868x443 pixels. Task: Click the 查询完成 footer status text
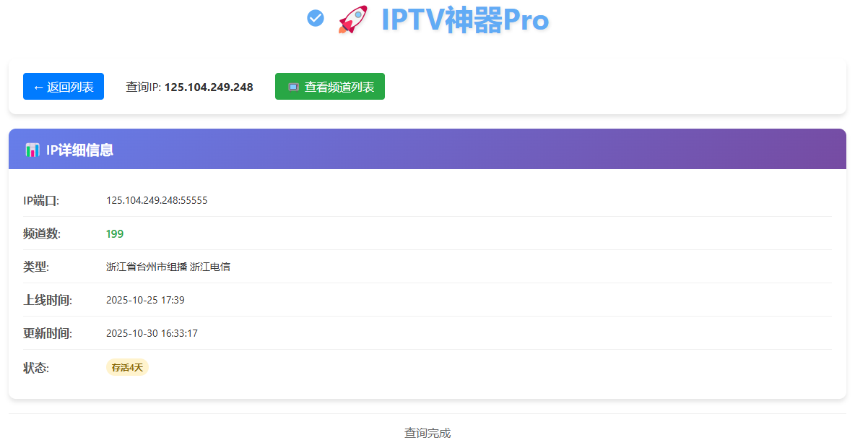pyautogui.click(x=426, y=432)
